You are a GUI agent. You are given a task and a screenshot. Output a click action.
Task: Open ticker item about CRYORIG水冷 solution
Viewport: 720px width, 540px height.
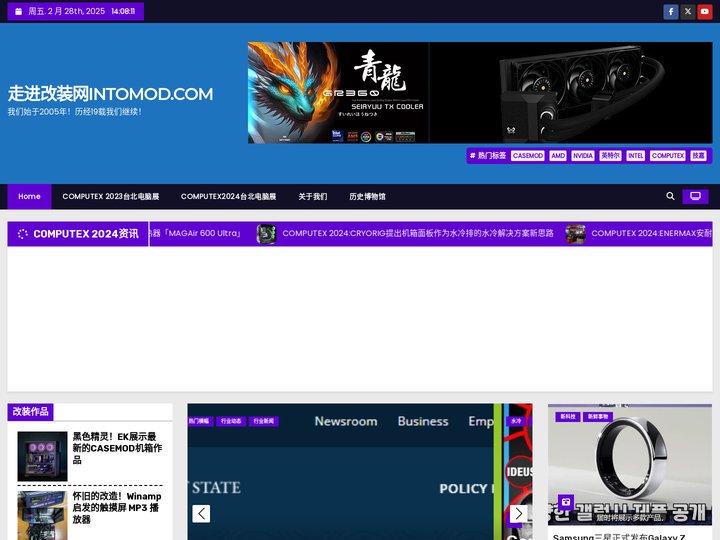pyautogui.click(x=418, y=233)
